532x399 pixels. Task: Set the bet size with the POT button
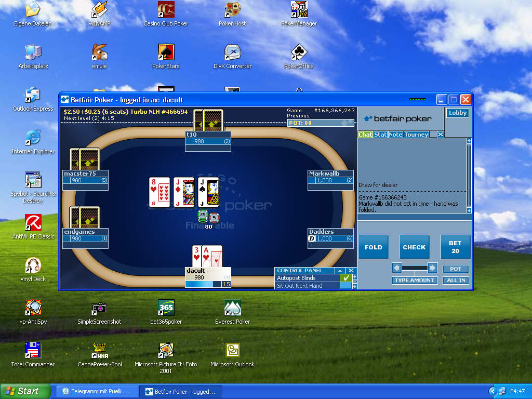tap(456, 269)
